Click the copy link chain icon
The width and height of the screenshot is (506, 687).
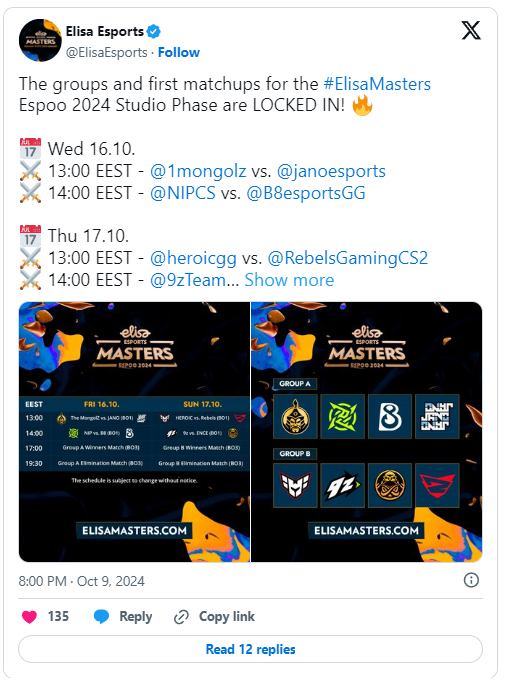point(181,617)
